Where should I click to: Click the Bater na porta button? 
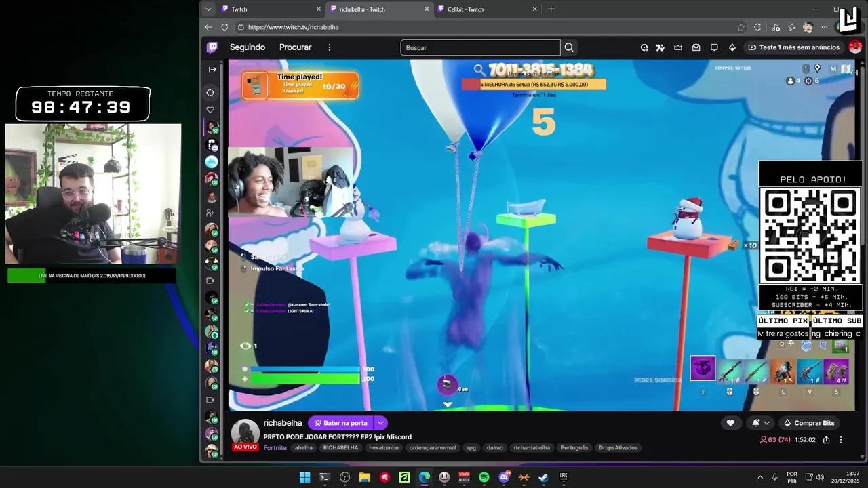pyautogui.click(x=340, y=423)
